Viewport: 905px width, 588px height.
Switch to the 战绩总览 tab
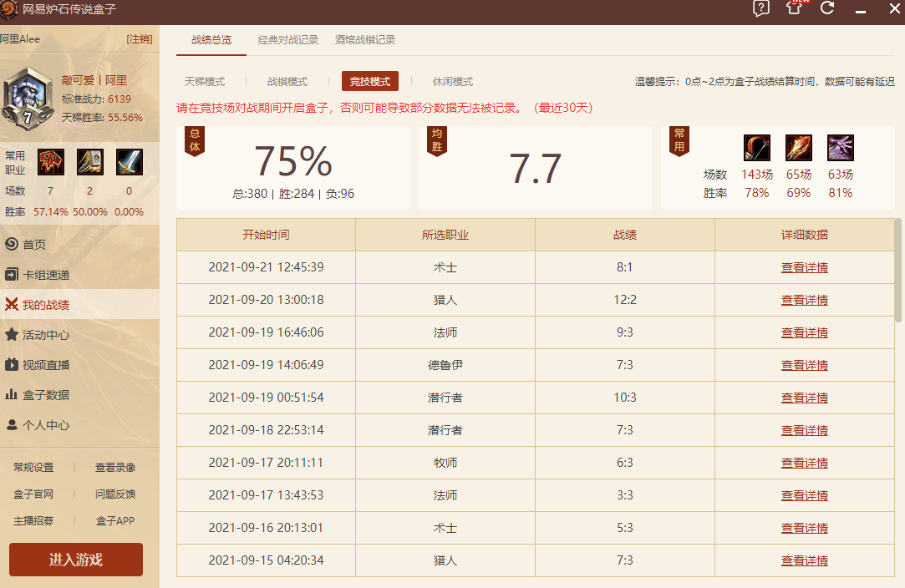(211, 40)
